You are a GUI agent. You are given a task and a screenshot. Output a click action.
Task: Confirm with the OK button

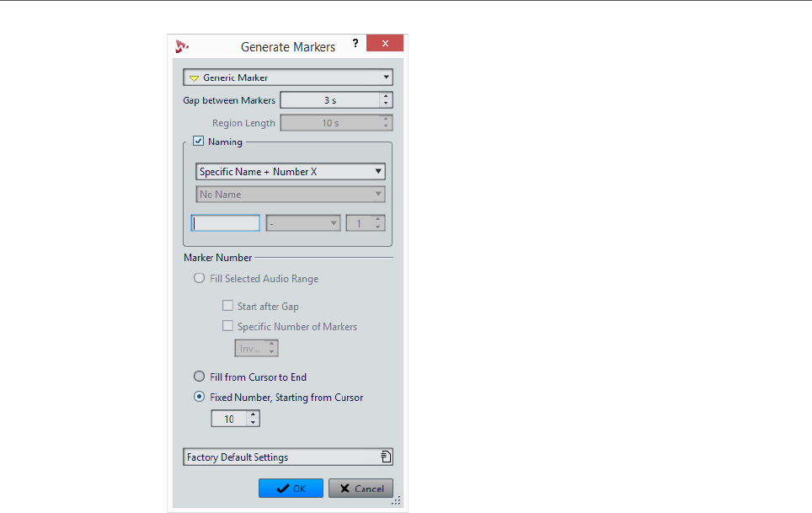coord(291,489)
